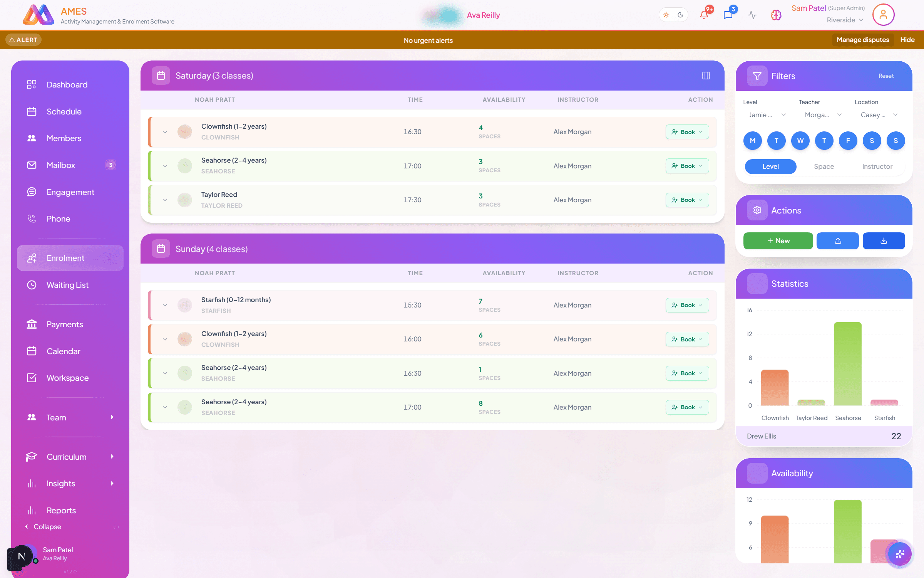Open Waiting List from sidebar
The height and width of the screenshot is (578, 924).
pos(70,285)
